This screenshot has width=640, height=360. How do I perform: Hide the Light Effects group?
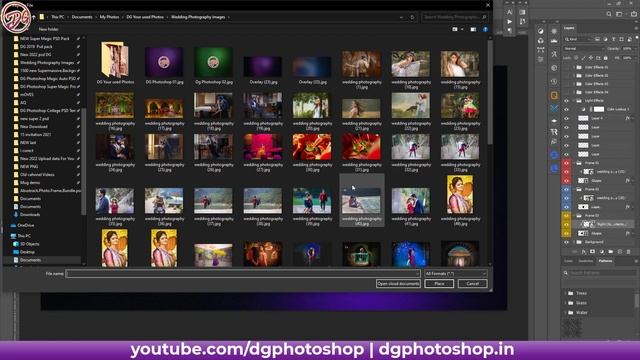(x=566, y=100)
